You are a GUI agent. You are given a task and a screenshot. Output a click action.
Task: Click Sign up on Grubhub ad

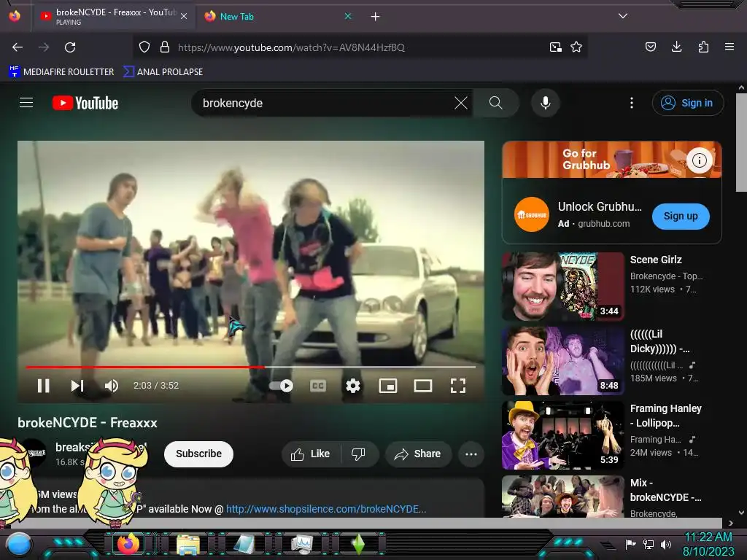coord(681,216)
